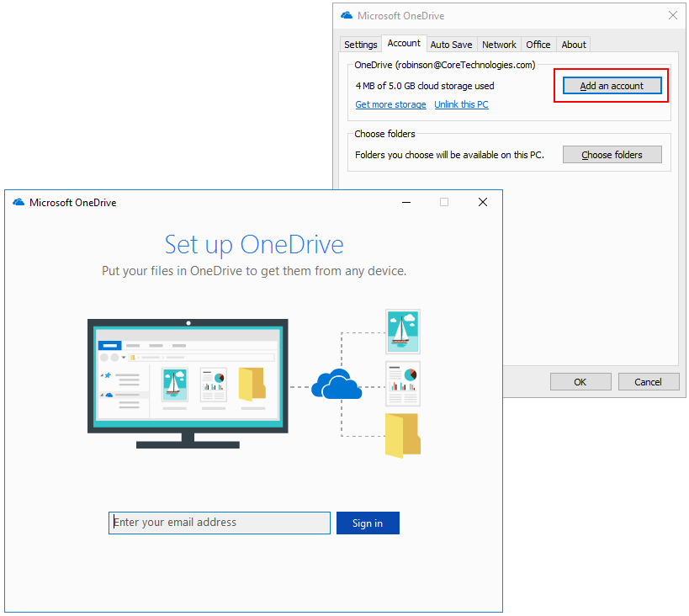This screenshot has height=616, width=689.
Task: Close the Set up OneDrive window
Action: (x=483, y=202)
